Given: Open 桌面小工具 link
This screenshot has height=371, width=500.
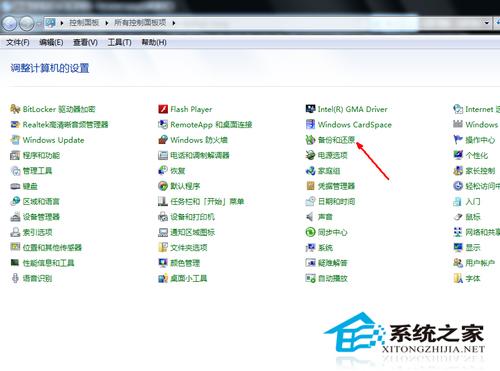Looking at the screenshot, I should [x=189, y=278].
